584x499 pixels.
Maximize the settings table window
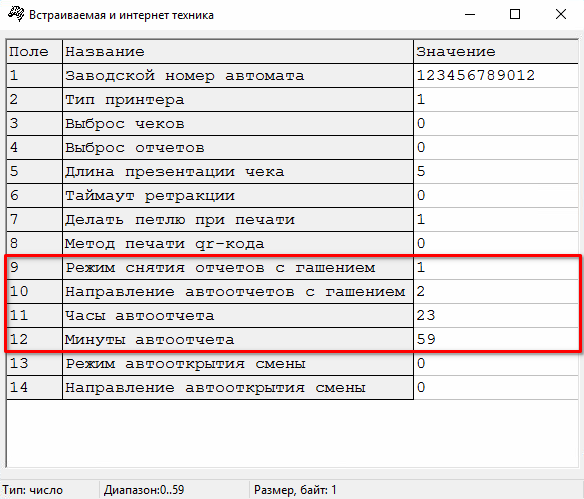(515, 15)
